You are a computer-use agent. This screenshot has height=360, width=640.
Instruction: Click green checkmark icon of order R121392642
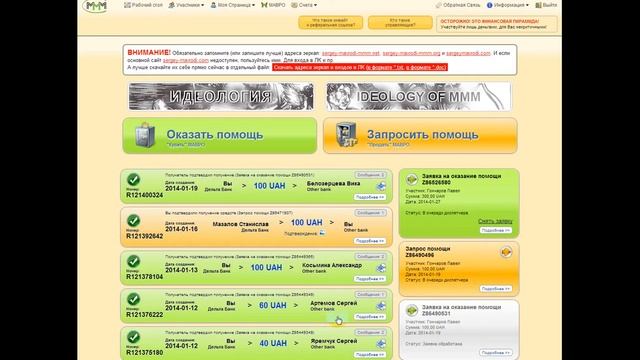pyautogui.click(x=133, y=220)
